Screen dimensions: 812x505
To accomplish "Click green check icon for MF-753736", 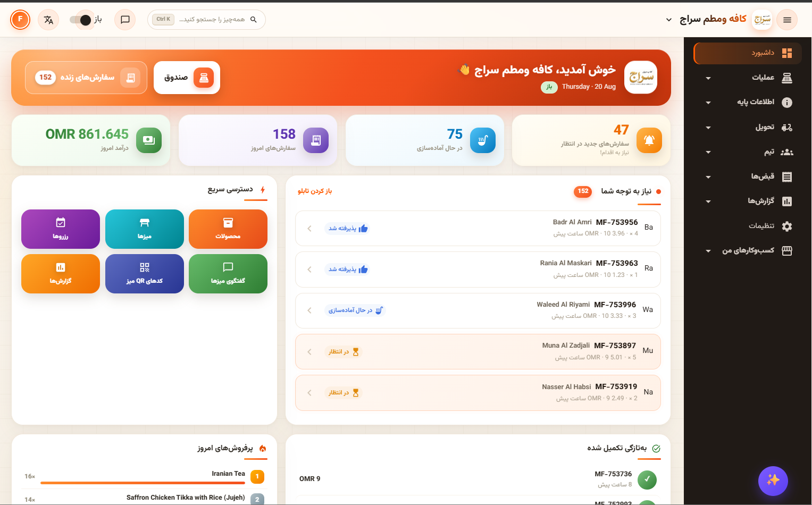I will (647, 479).
